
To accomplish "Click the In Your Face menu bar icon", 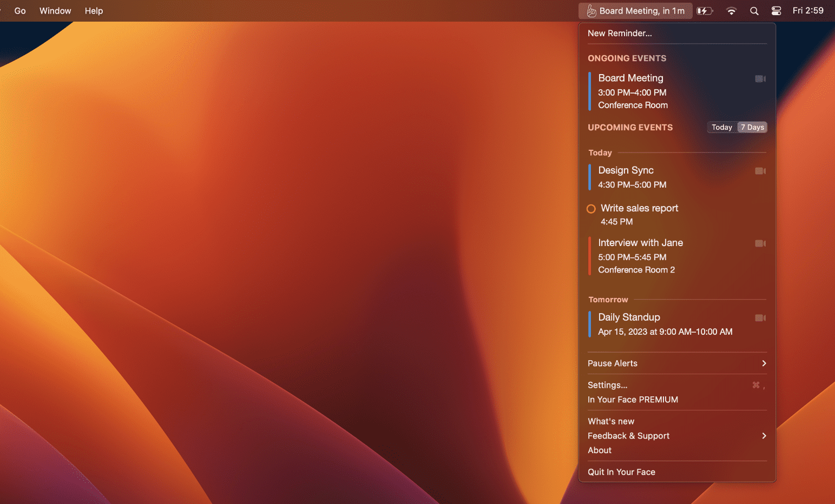I will click(592, 11).
